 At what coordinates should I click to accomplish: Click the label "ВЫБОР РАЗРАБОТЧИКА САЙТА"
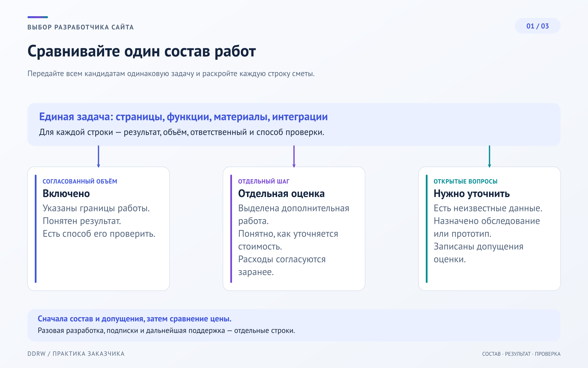pyautogui.click(x=81, y=27)
